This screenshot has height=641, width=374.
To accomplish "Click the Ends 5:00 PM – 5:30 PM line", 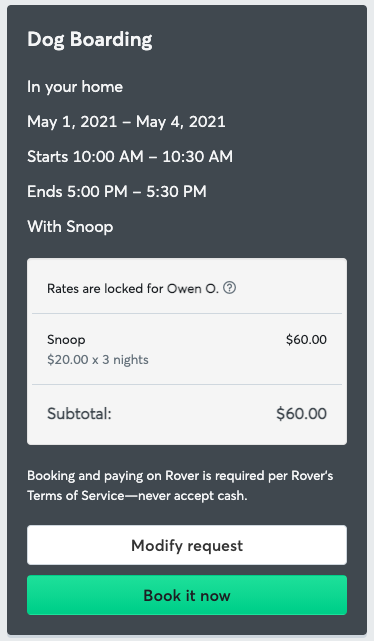I will [116, 191].
